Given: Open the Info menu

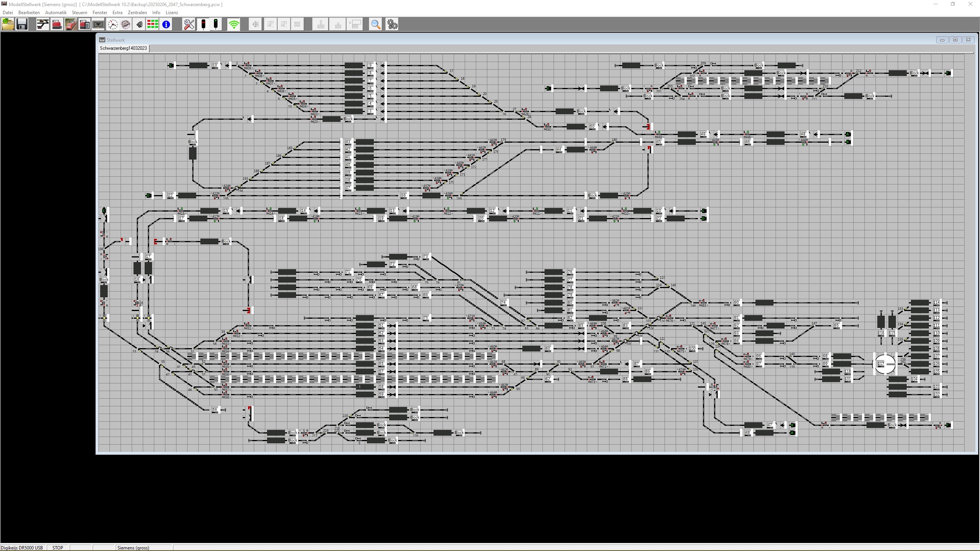Looking at the screenshot, I should 156,13.
